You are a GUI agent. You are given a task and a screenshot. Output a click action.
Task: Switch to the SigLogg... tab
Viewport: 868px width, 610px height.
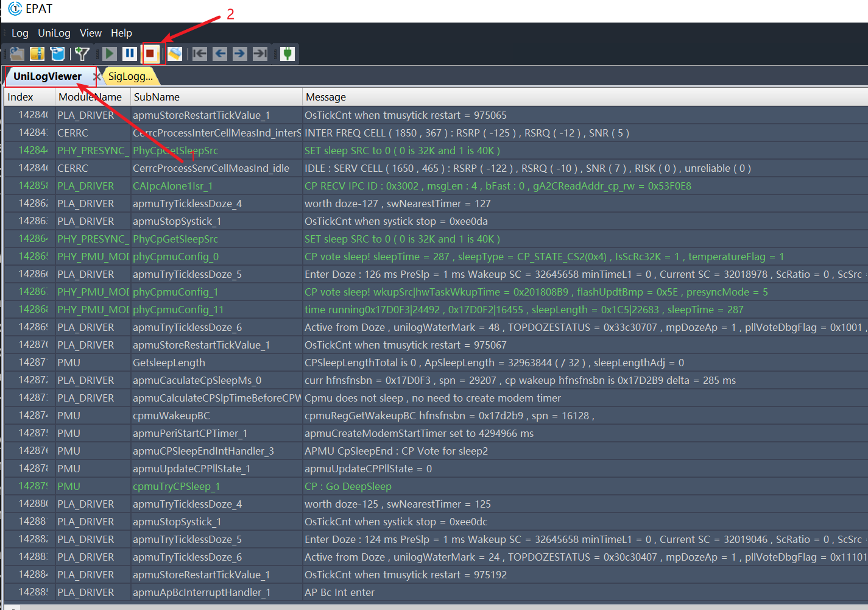pos(130,76)
